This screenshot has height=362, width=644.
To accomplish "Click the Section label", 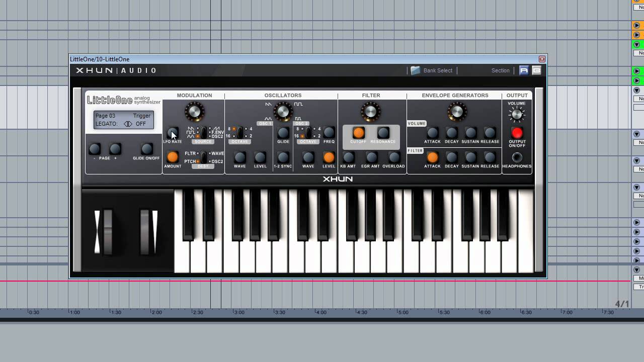I will pos(501,70).
